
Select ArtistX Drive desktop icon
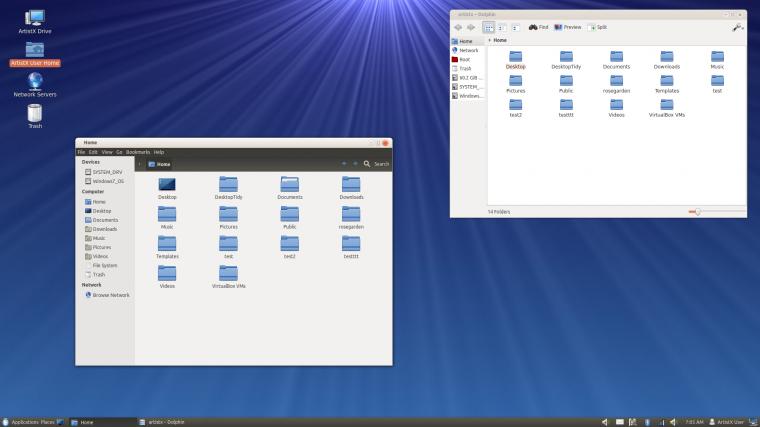tap(35, 22)
